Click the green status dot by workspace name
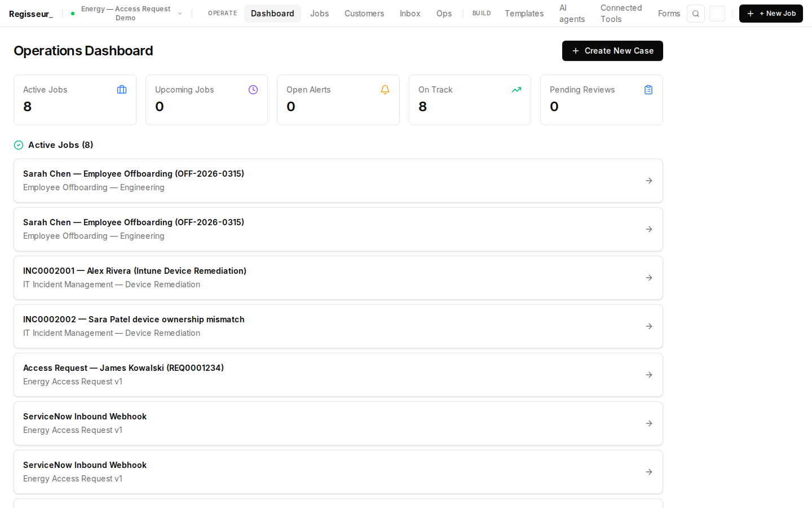The height and width of the screenshot is (508, 812). tap(73, 14)
